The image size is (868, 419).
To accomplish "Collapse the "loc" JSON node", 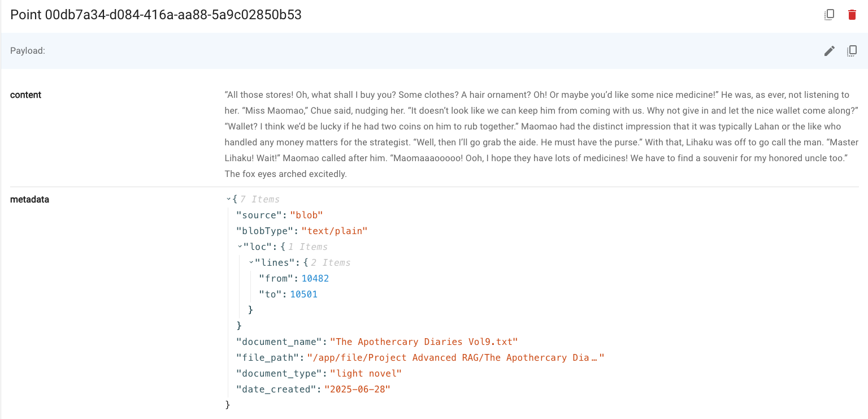I will point(240,247).
